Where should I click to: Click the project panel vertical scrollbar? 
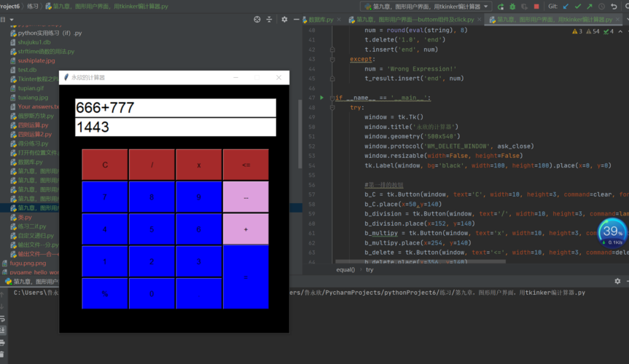pos(300,134)
